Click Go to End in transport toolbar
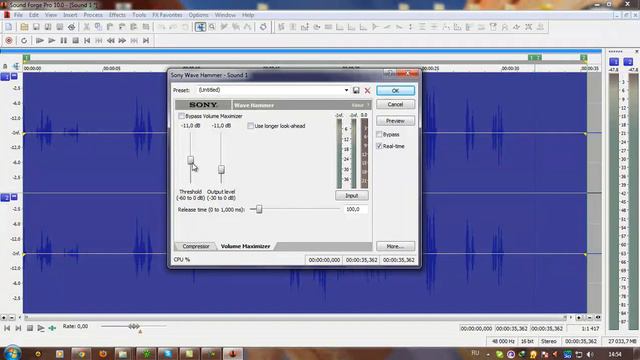Viewport: 640px width, 360px height. pyautogui.click(x=146, y=40)
